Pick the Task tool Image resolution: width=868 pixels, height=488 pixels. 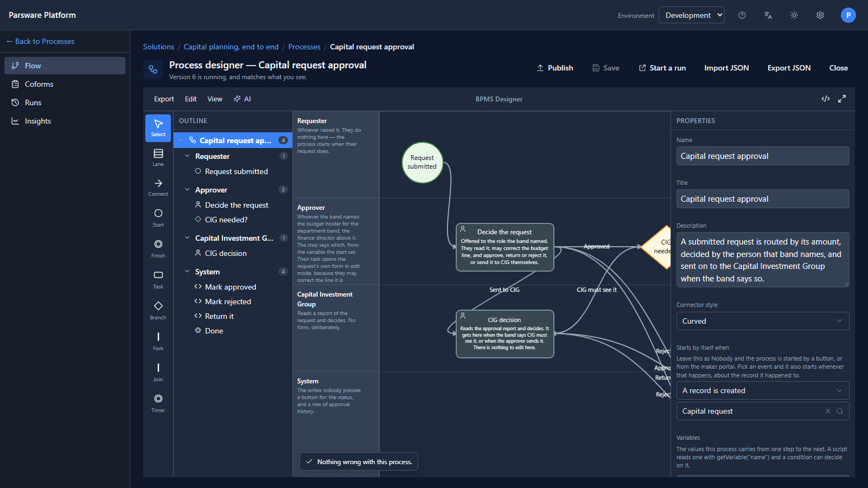[x=158, y=280]
